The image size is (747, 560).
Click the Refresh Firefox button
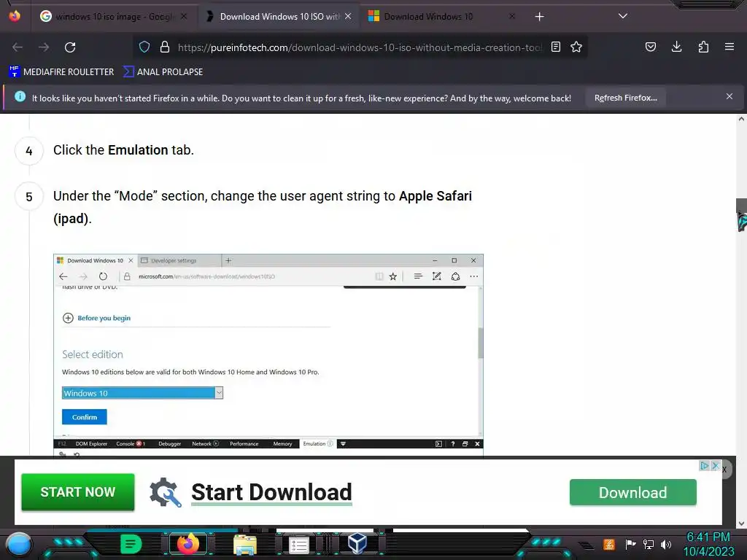pyautogui.click(x=625, y=98)
